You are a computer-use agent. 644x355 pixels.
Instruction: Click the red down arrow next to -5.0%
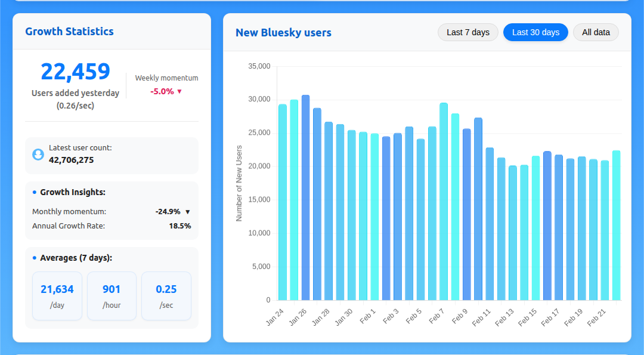point(179,92)
